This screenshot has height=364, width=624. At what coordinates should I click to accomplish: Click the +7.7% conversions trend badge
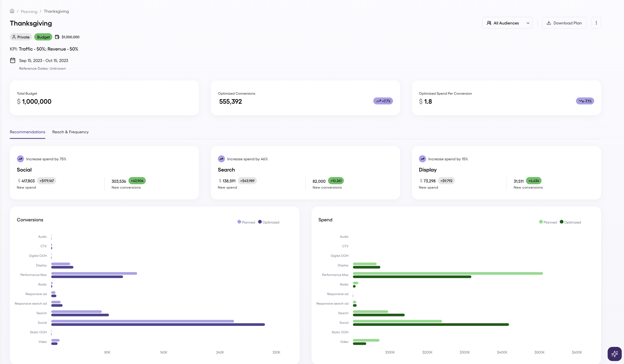(x=383, y=101)
